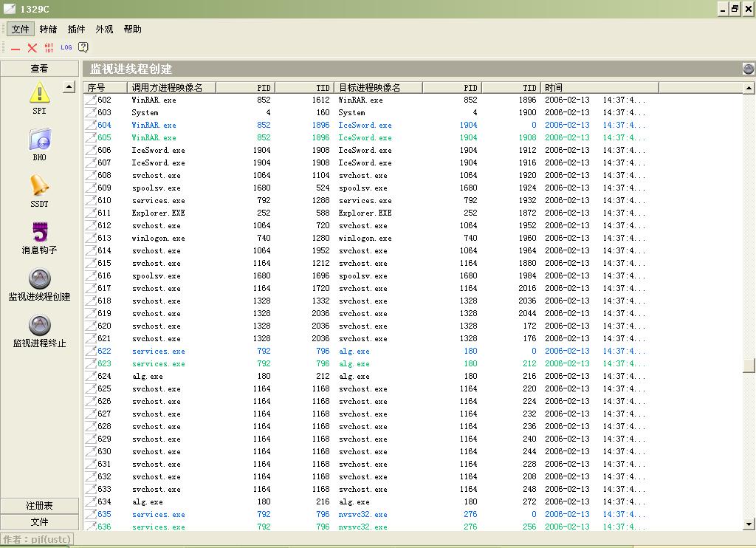Select the BHO sidebar icon
756x548 pixels.
[39, 140]
